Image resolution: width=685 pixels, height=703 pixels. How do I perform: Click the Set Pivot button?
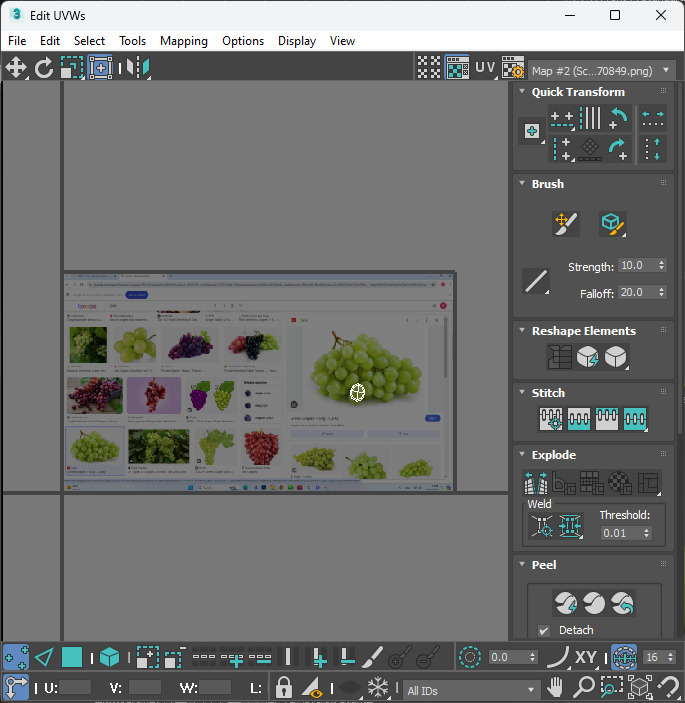[x=532, y=131]
